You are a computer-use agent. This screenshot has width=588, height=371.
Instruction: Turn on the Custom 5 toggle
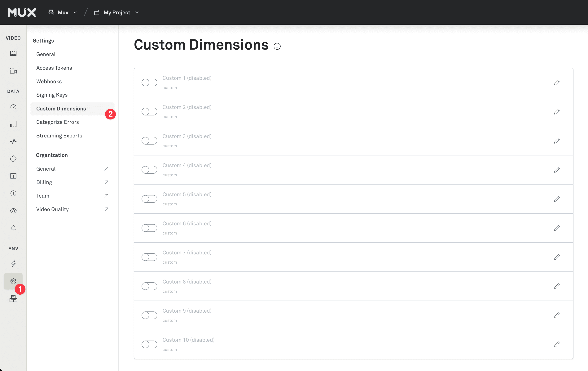pos(149,199)
